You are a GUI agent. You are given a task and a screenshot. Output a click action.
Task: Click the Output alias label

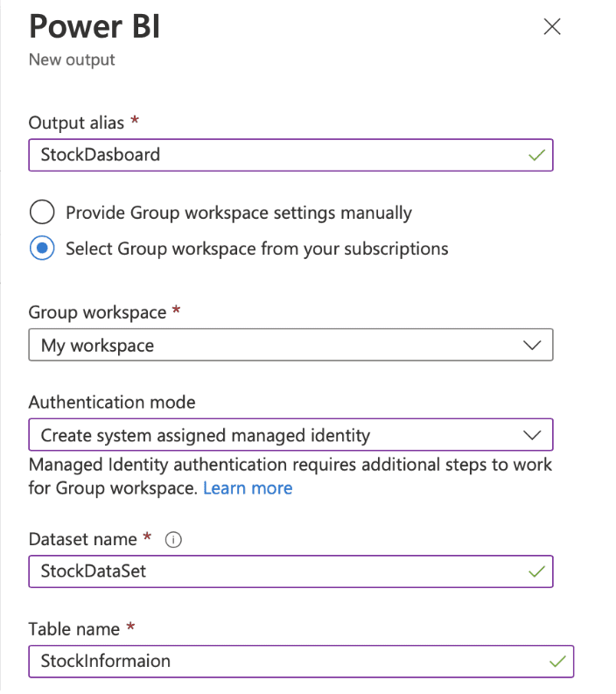coord(76,123)
